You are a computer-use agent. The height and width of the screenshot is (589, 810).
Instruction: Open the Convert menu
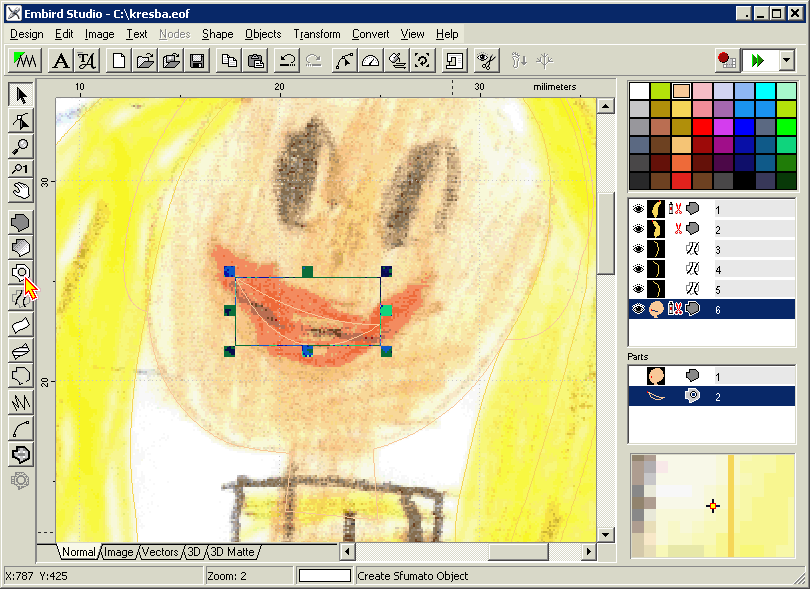click(x=370, y=34)
